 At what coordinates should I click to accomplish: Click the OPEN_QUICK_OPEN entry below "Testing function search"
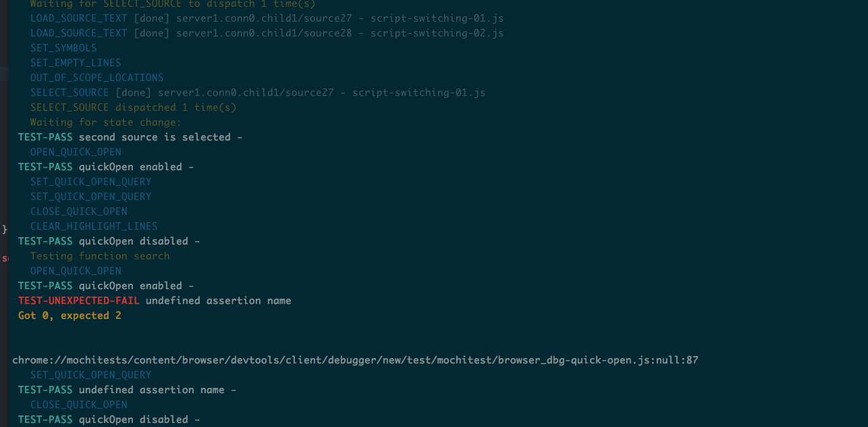pyautogui.click(x=76, y=271)
